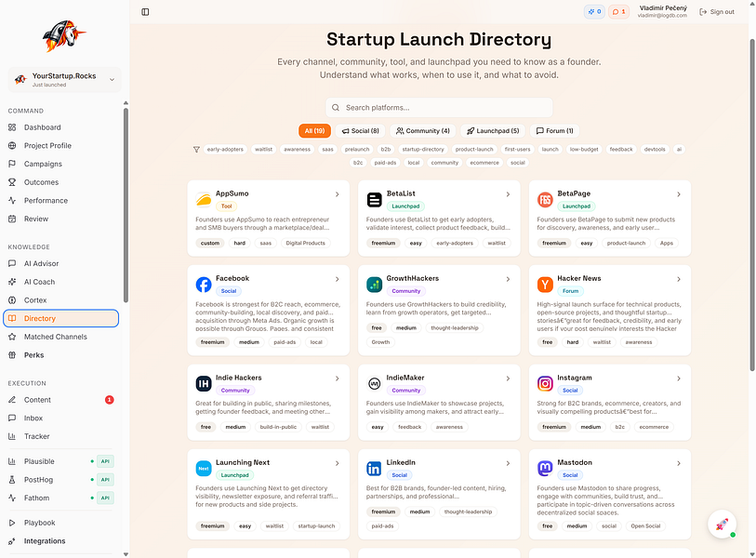Image resolution: width=756 pixels, height=558 pixels.
Task: Click the red Content notification badge
Action: click(x=110, y=400)
